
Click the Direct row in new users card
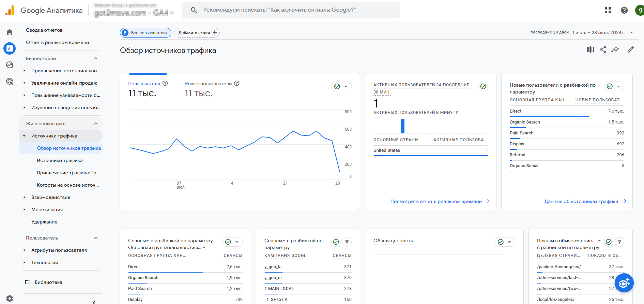pos(567,111)
